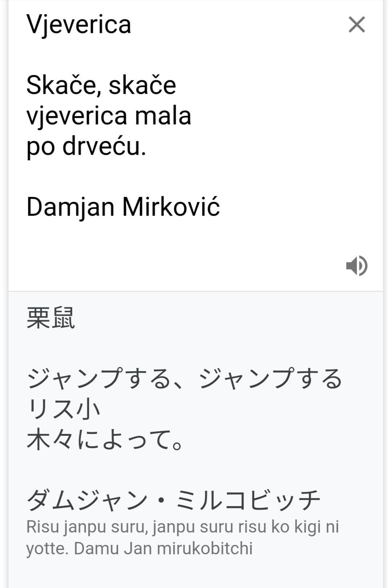Tap the surname Mirković in the source
This screenshot has height=588, width=388.
[171, 207]
